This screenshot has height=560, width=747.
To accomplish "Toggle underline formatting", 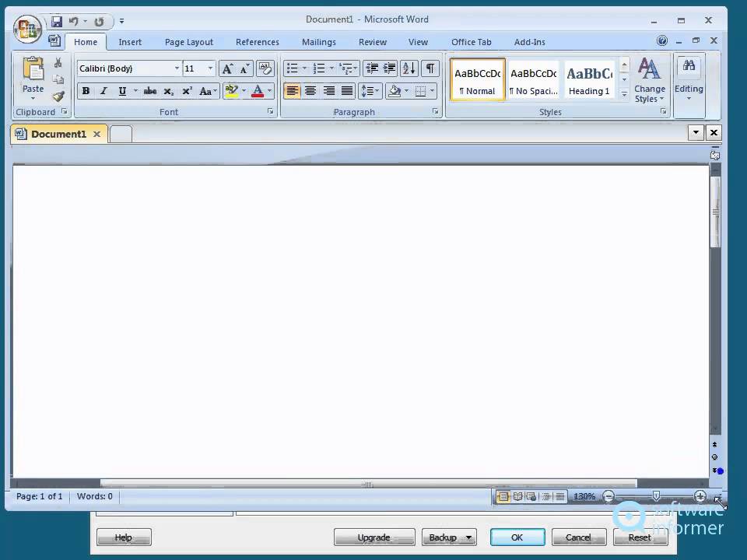I will click(x=122, y=91).
